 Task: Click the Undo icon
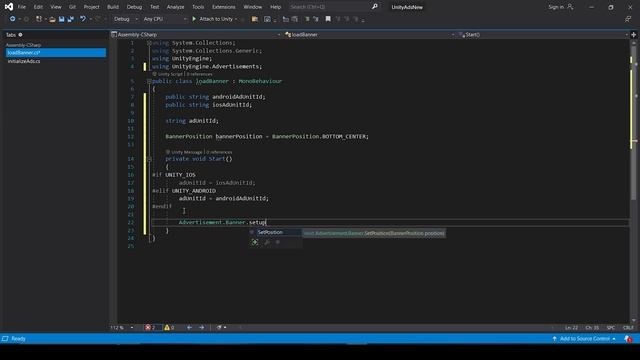(x=83, y=19)
